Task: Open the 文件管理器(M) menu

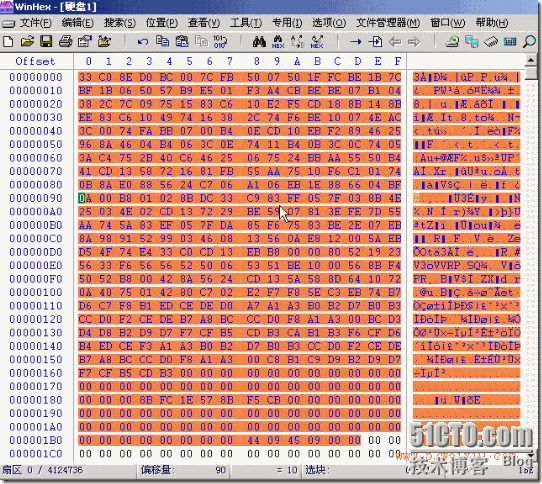Action: tap(388, 23)
